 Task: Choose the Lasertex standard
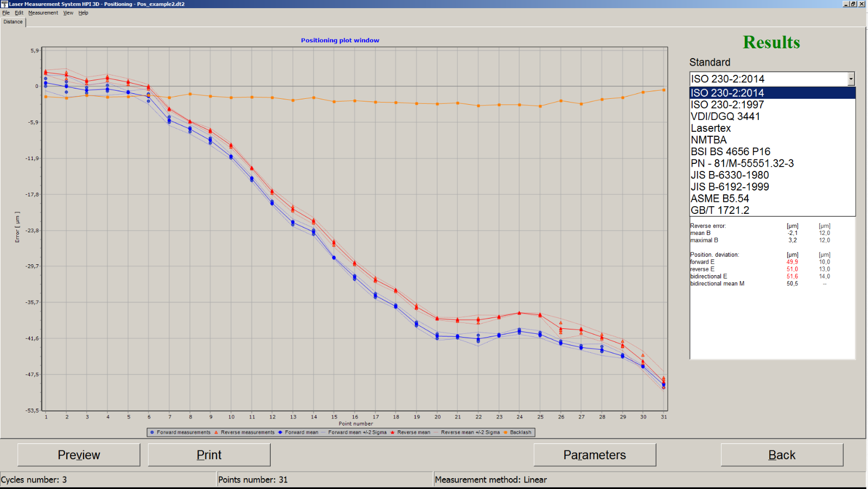coord(773,128)
